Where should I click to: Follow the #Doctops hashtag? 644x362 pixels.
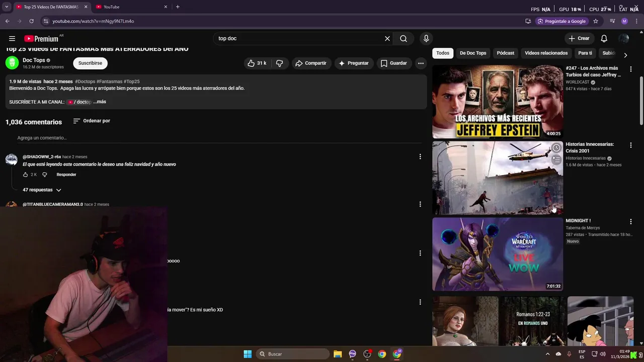click(x=85, y=81)
